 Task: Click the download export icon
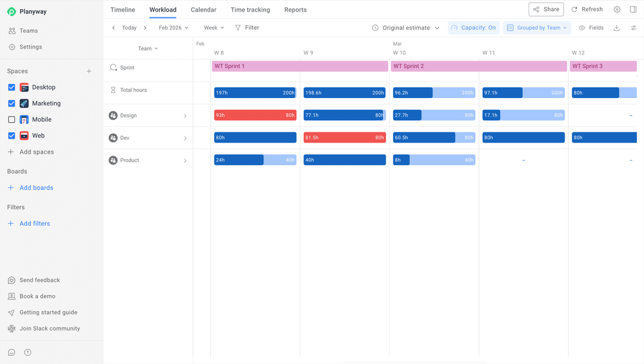pyautogui.click(x=616, y=28)
